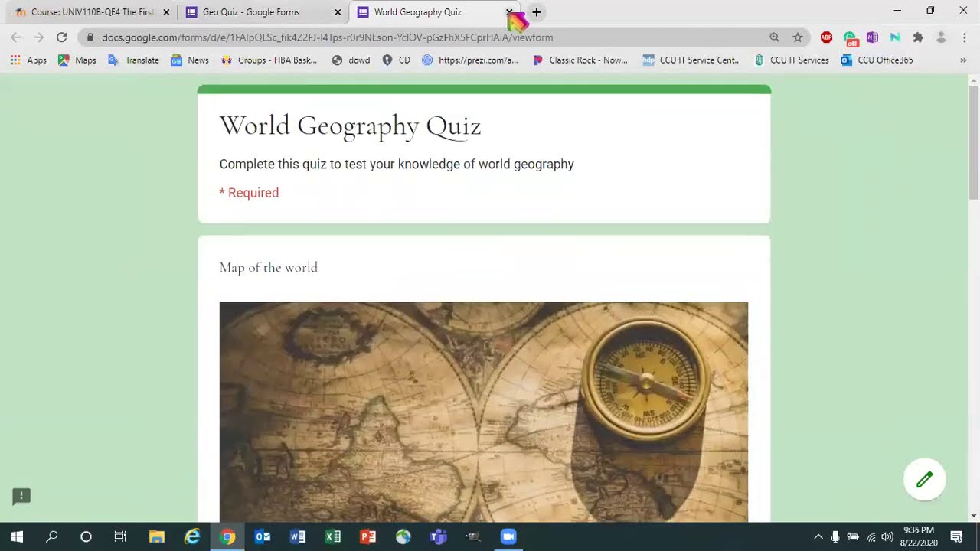
Task: Open the volume control in system tray
Action: coord(887,536)
